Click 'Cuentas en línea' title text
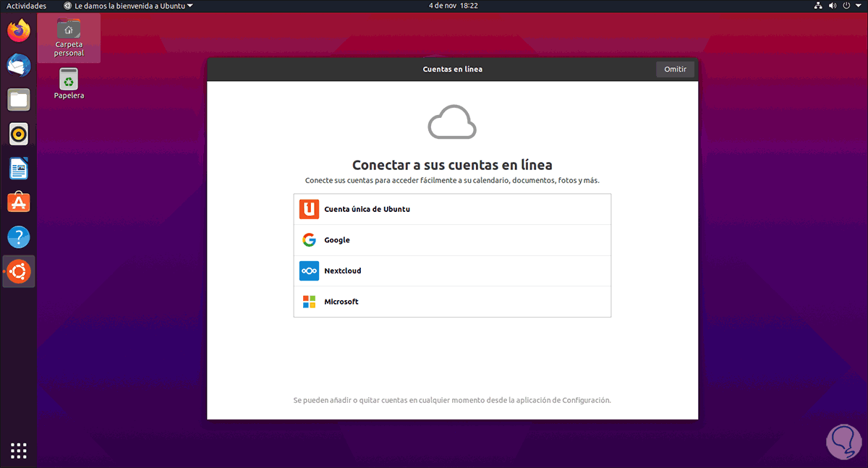The height and width of the screenshot is (468, 868). pyautogui.click(x=452, y=69)
